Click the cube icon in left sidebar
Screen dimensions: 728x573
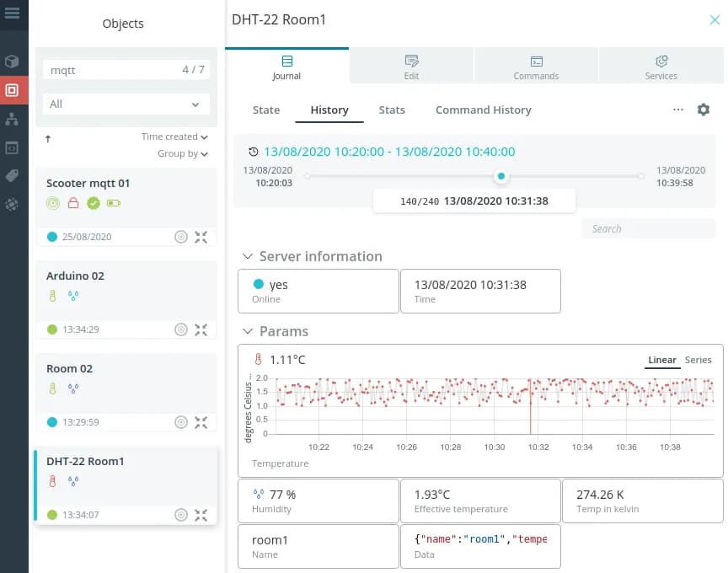click(12, 62)
